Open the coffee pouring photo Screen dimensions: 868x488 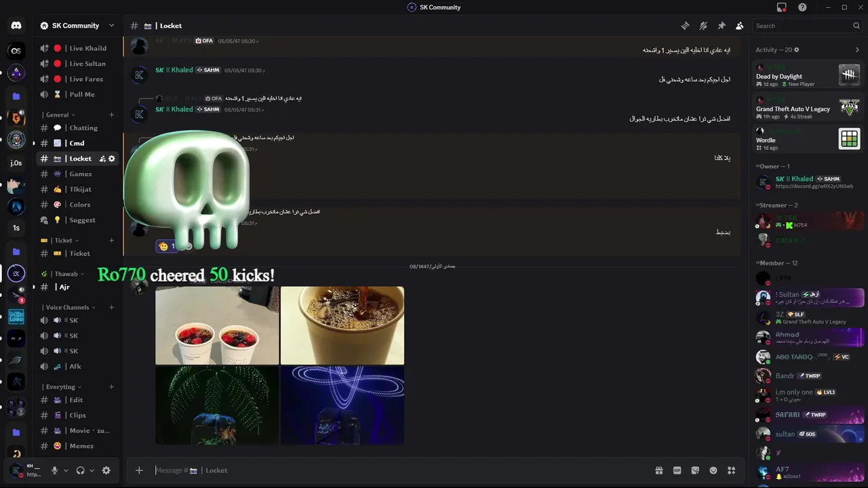342,325
